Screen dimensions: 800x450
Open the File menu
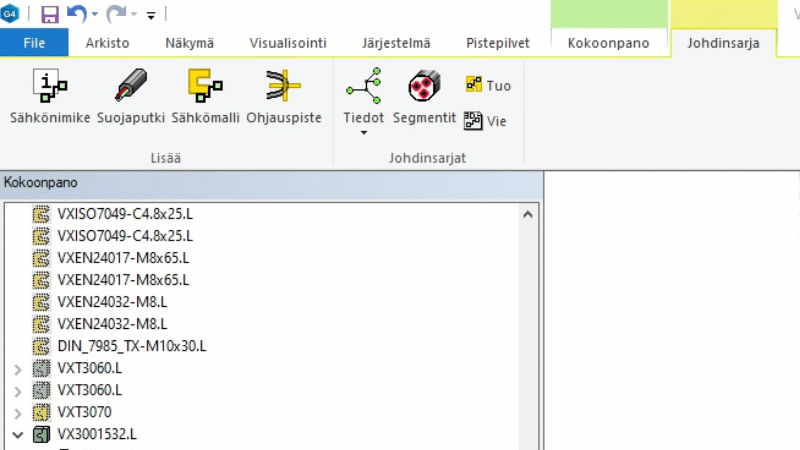(x=34, y=43)
